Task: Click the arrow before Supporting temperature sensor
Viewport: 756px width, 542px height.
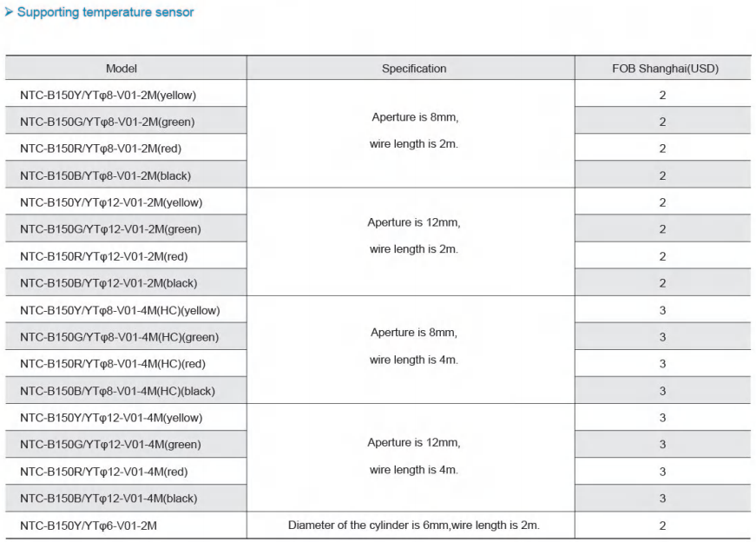Action: point(9,11)
